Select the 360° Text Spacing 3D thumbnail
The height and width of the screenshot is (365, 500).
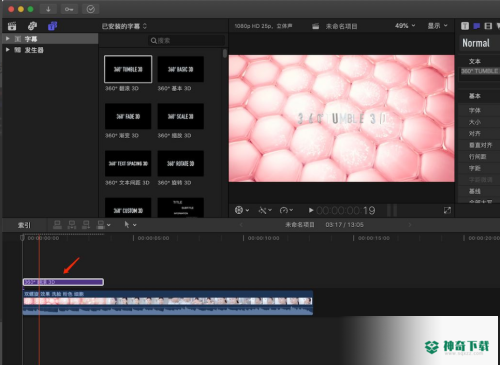point(128,163)
